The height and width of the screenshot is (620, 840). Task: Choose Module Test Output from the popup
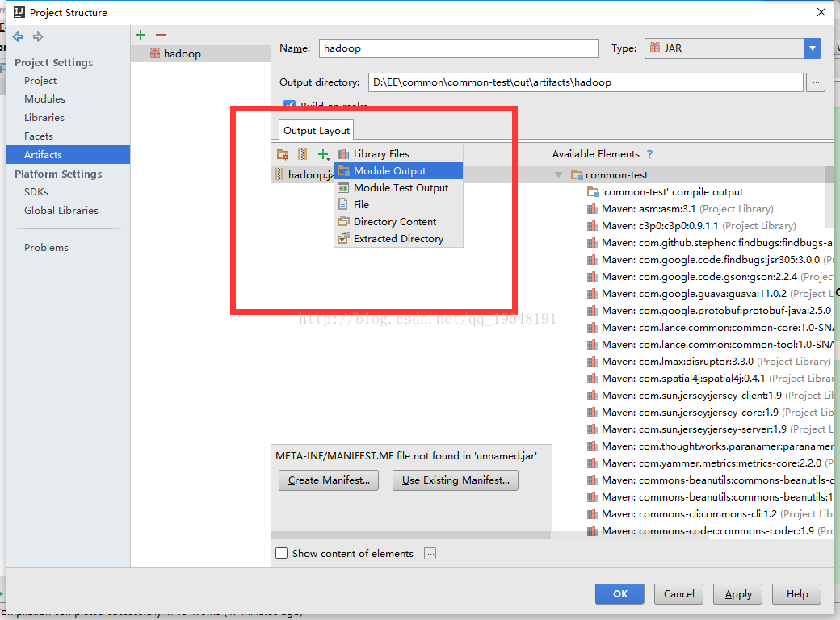(x=398, y=188)
